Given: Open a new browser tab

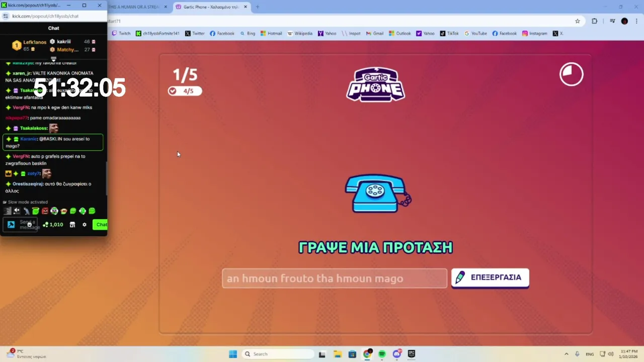Looking at the screenshot, I should 258,7.
